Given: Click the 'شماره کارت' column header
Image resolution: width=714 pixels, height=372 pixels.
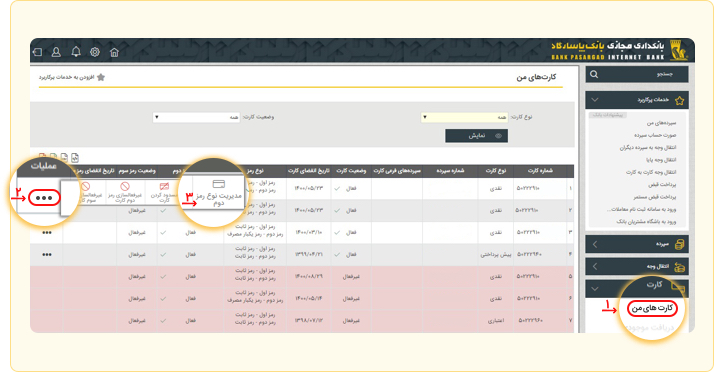Looking at the screenshot, I should coord(540,171).
